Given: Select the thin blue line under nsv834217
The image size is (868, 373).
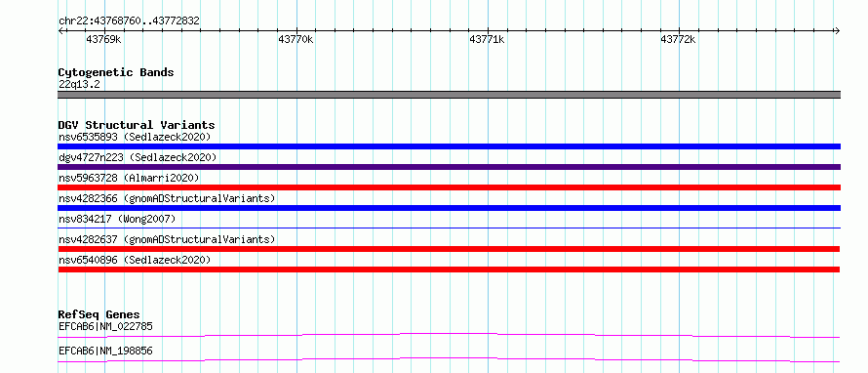Looking at the screenshot, I should pyautogui.click(x=449, y=228).
